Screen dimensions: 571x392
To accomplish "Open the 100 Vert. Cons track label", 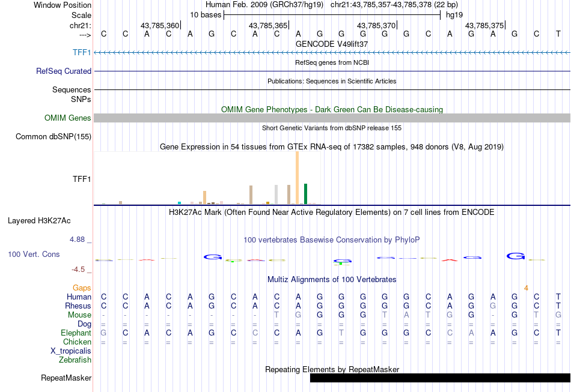I will [34, 254].
